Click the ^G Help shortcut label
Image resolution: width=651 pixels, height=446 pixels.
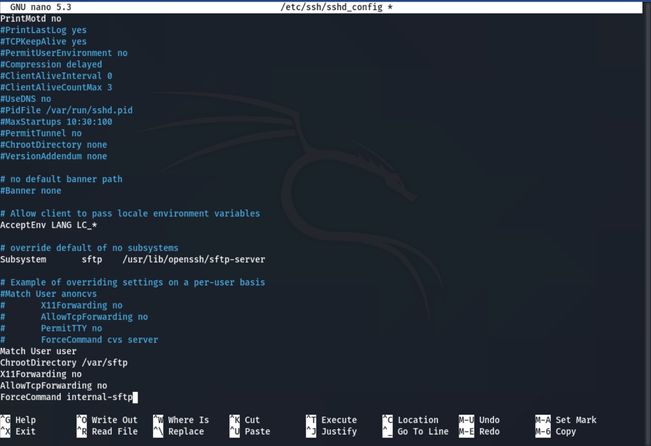click(x=18, y=420)
